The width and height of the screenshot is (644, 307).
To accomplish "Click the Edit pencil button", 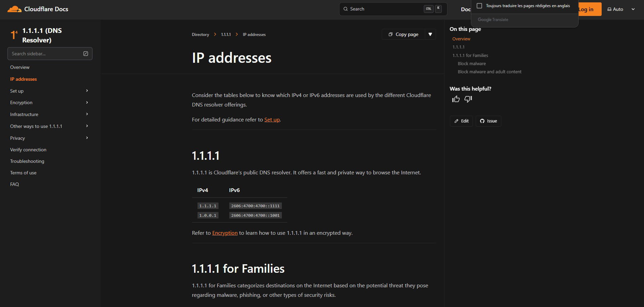I will tap(461, 121).
